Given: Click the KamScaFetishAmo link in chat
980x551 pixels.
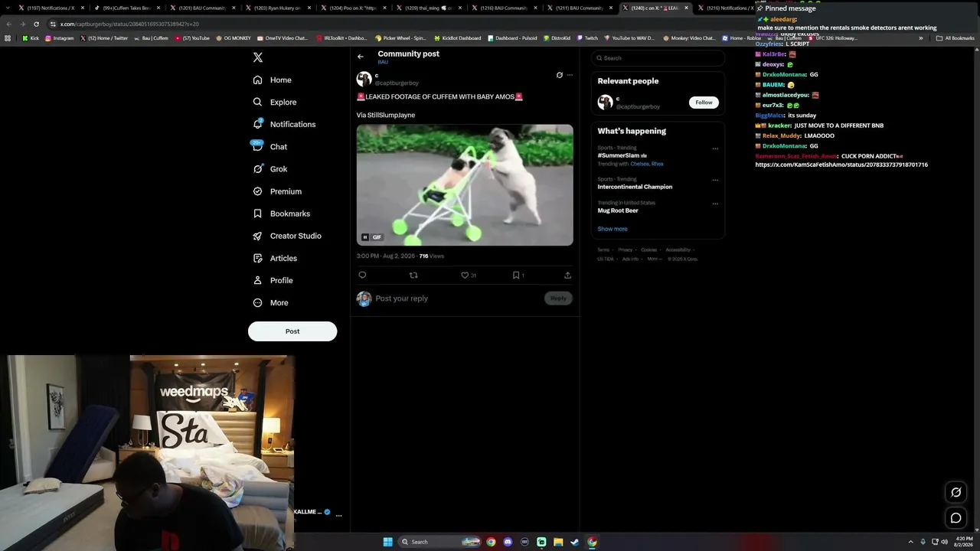Looking at the screenshot, I should tap(841, 165).
